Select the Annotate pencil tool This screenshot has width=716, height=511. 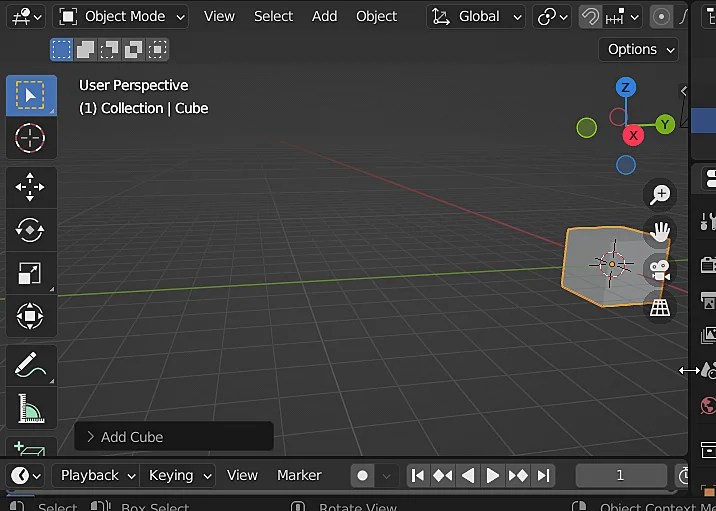(x=31, y=365)
